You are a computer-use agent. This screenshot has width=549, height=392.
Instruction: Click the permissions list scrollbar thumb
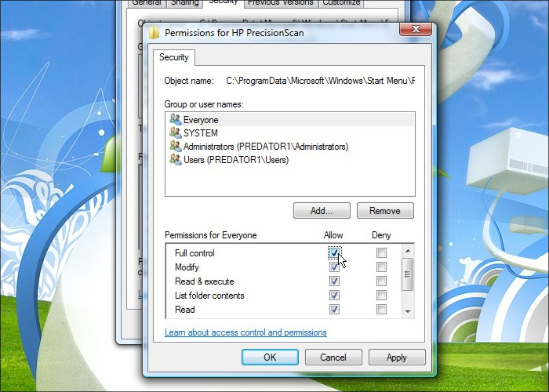pyautogui.click(x=407, y=274)
